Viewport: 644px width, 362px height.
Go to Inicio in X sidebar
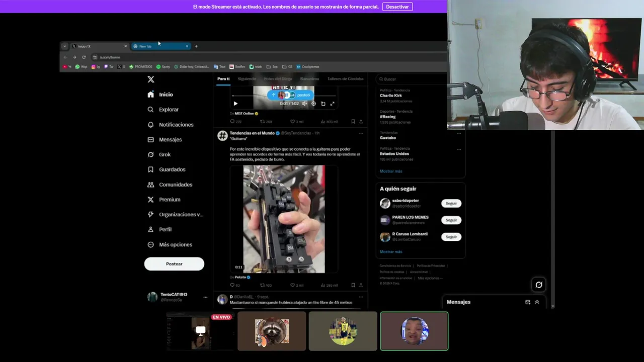[x=160, y=95]
